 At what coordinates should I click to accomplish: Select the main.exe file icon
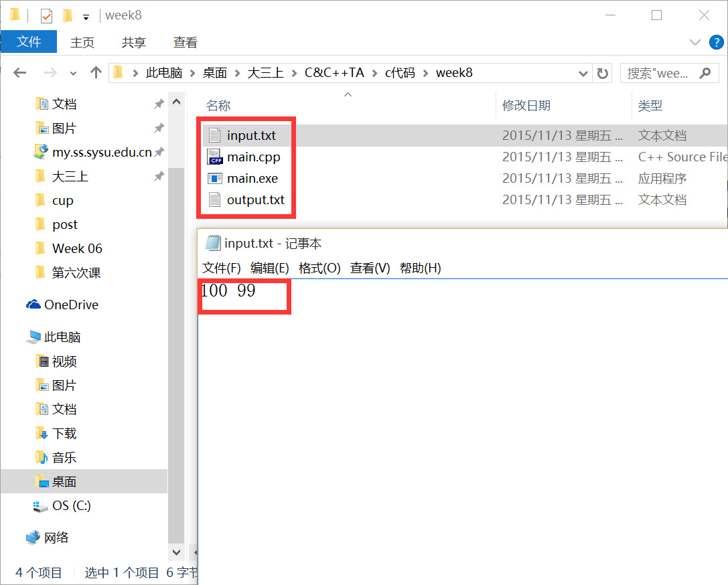click(x=214, y=178)
